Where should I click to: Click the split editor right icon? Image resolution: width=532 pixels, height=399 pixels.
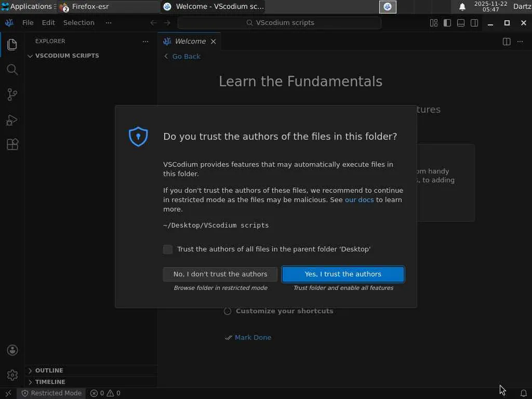[507, 42]
